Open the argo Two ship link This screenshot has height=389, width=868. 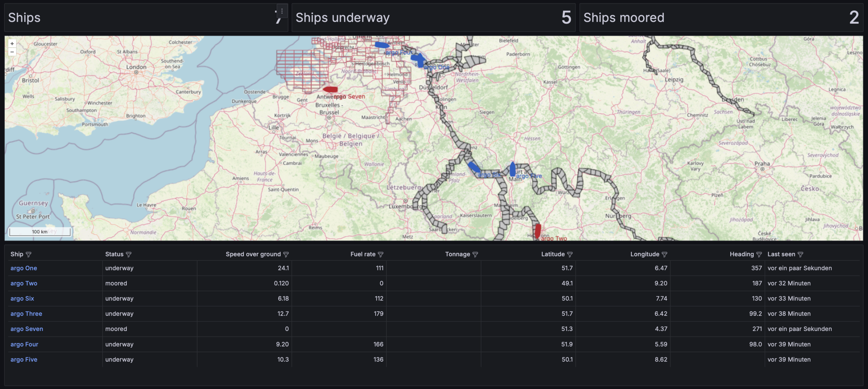click(24, 284)
